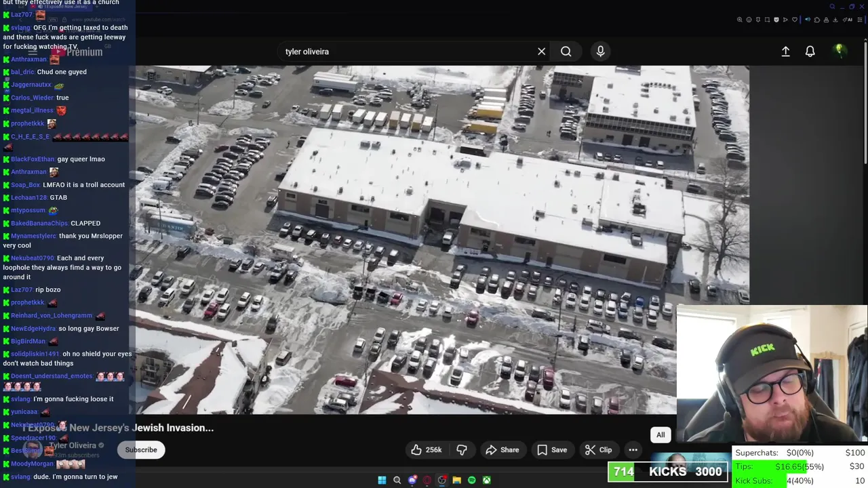Share the video
Viewport: 868px width, 488px height.
click(502, 449)
